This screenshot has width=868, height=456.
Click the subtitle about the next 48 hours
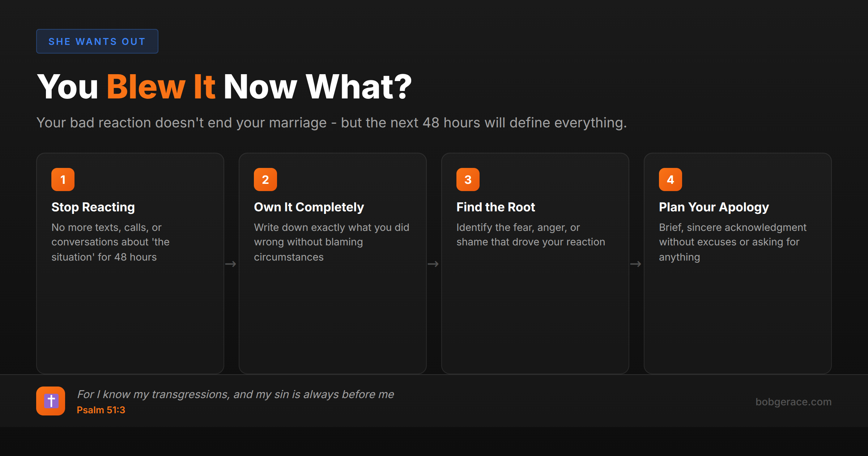click(x=331, y=123)
